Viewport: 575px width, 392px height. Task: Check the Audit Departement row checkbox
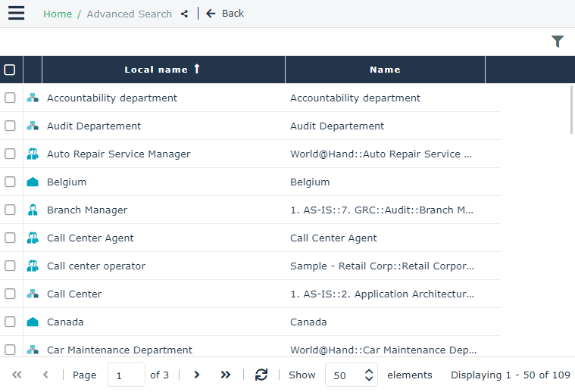point(10,126)
